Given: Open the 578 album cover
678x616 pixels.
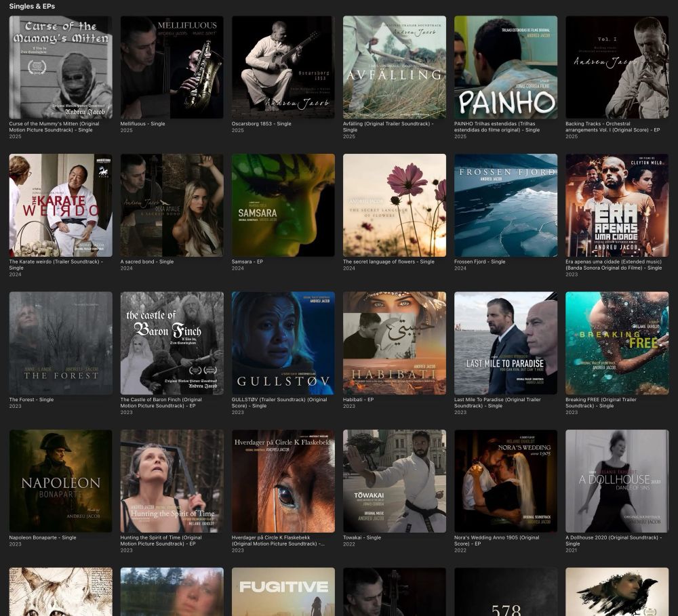Looking at the screenshot, I should (506, 592).
